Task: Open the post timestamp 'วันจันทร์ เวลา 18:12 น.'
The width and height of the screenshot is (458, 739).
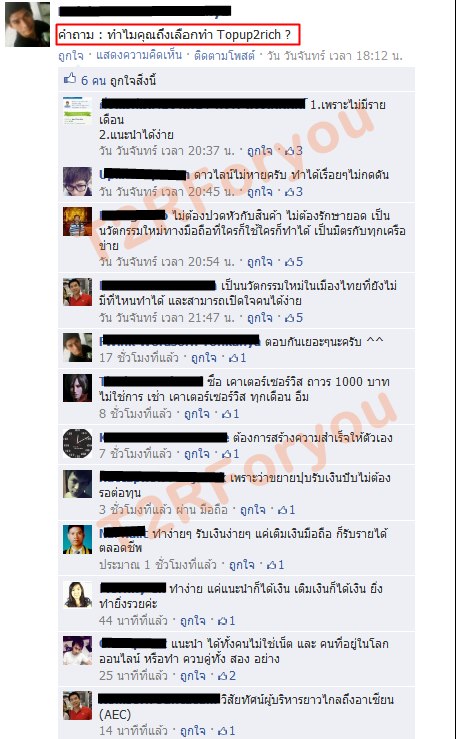Action: (x=334, y=56)
